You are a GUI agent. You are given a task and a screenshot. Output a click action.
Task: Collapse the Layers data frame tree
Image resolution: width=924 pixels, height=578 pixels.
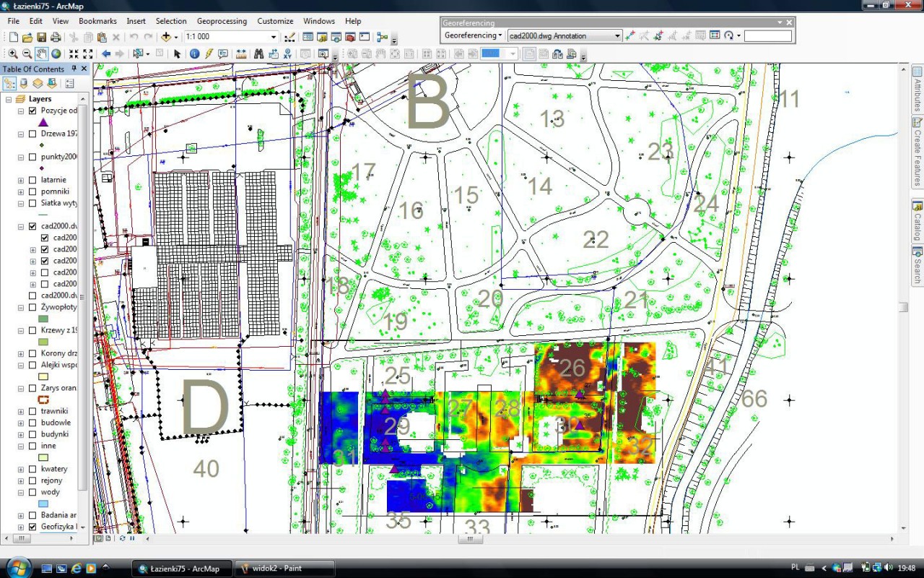(7, 99)
